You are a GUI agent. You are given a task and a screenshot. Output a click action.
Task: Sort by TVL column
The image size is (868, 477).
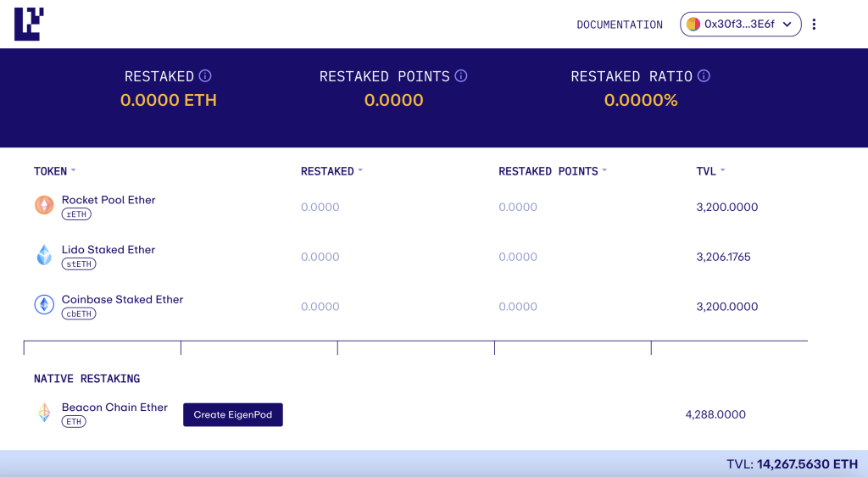710,171
